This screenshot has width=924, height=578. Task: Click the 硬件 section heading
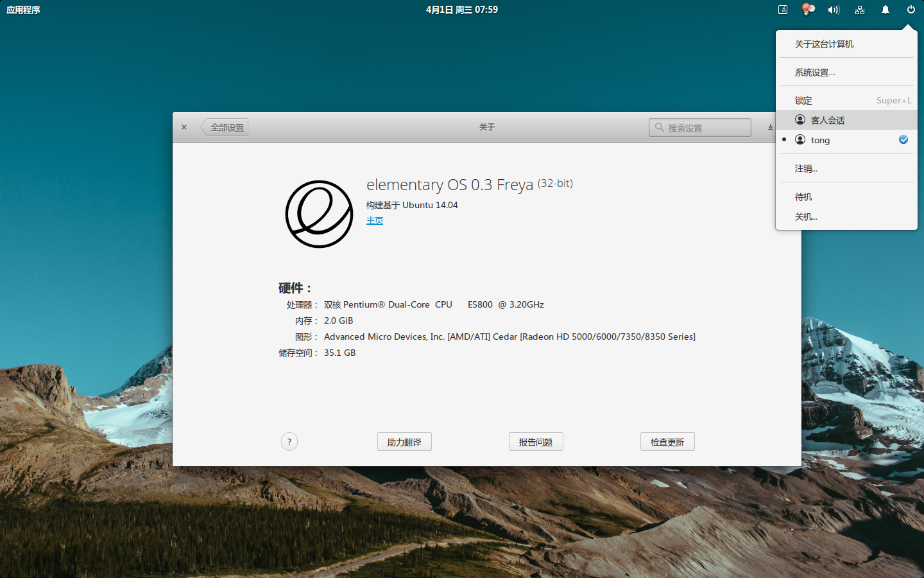295,288
